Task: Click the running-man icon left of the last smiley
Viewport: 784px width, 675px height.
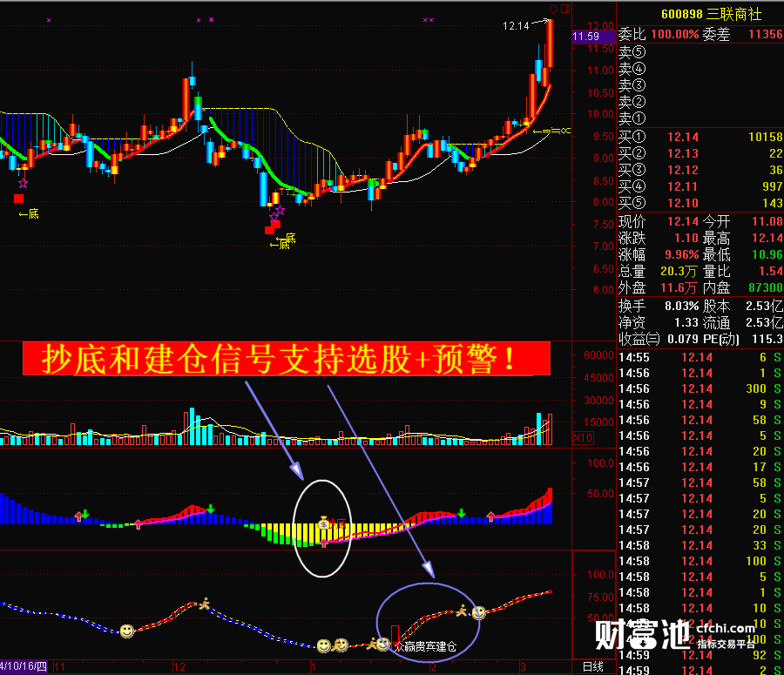Action: click(463, 610)
